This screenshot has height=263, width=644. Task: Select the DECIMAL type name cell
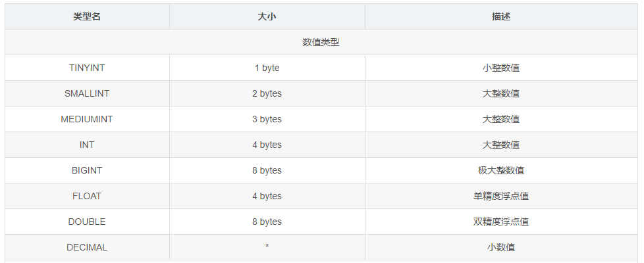point(87,247)
